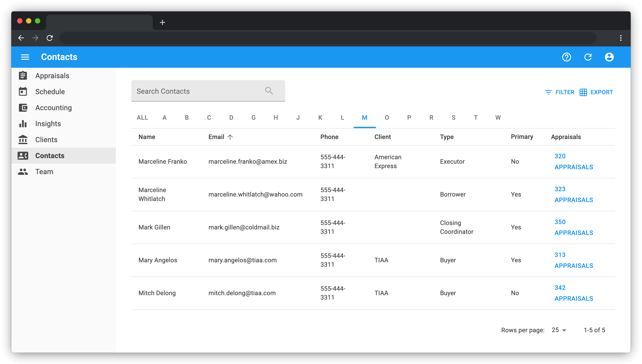
Task: Open the user account profile icon
Action: [x=610, y=57]
